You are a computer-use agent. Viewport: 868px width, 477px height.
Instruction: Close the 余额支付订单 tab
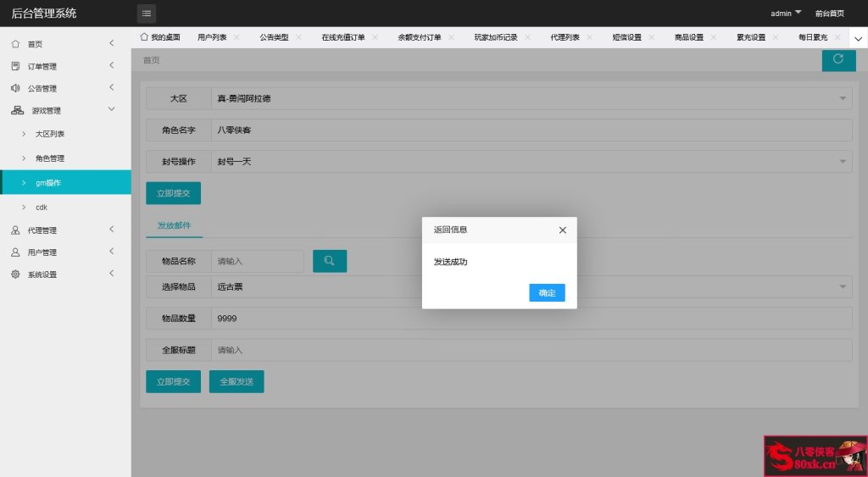451,37
